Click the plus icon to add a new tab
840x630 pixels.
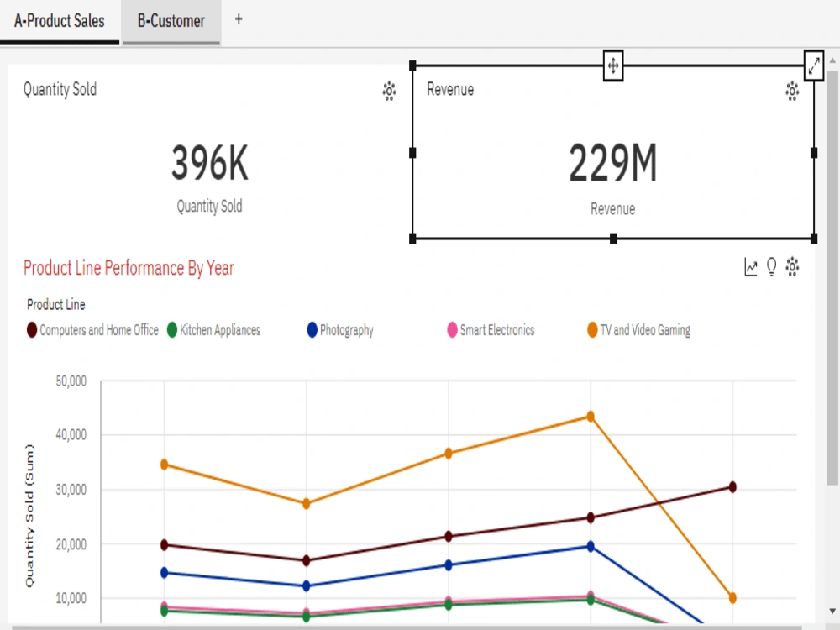click(x=239, y=18)
